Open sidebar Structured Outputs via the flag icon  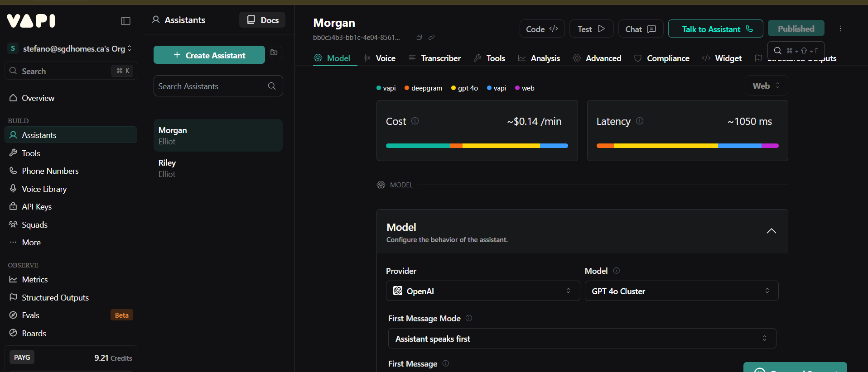tap(13, 297)
